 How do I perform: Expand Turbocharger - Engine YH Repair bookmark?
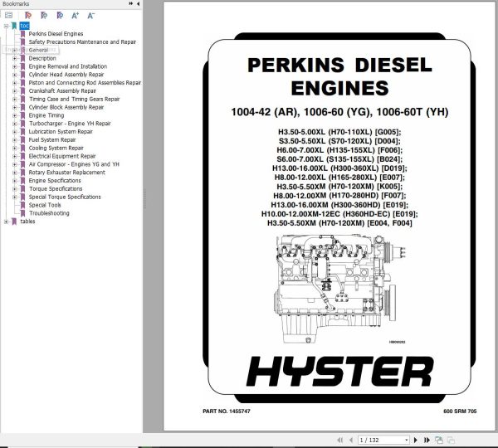click(x=15, y=124)
